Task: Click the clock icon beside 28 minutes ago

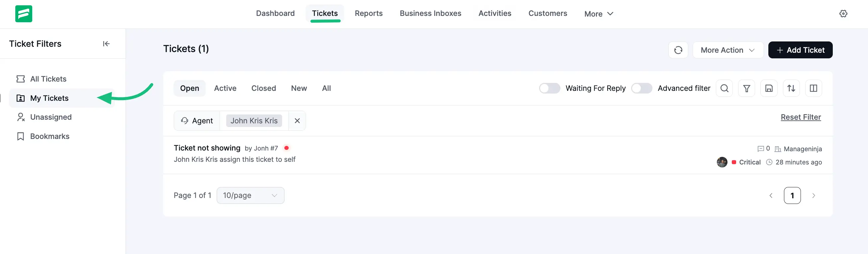Action: [x=769, y=162]
